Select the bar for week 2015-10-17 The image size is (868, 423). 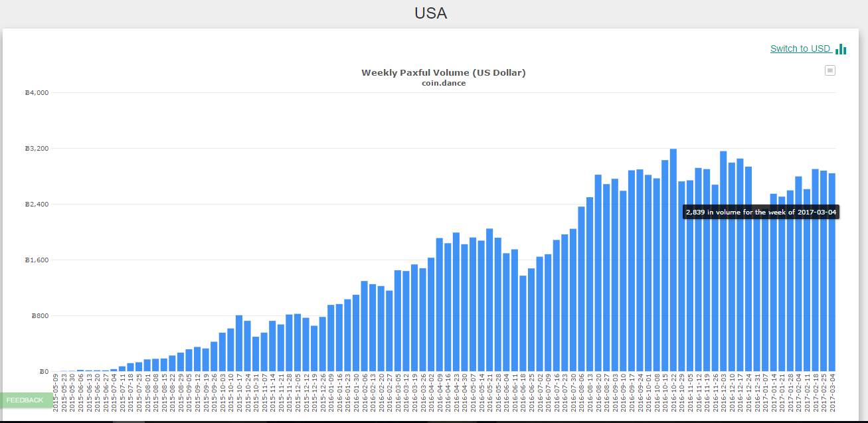pos(239,345)
